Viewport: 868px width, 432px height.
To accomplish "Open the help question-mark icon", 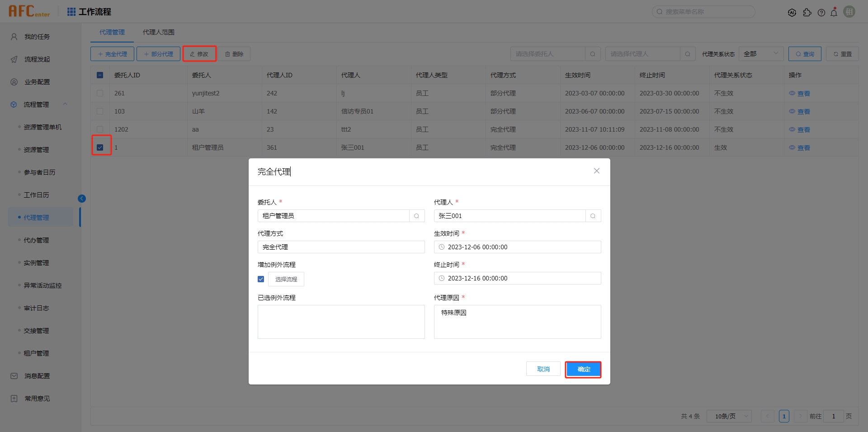I will (x=821, y=12).
